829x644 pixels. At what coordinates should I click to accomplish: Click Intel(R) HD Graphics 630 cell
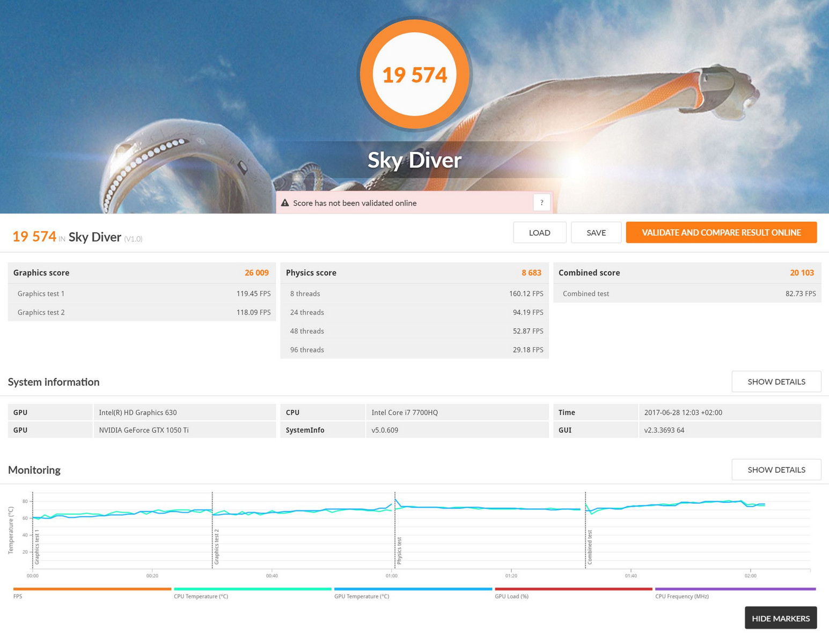point(185,412)
